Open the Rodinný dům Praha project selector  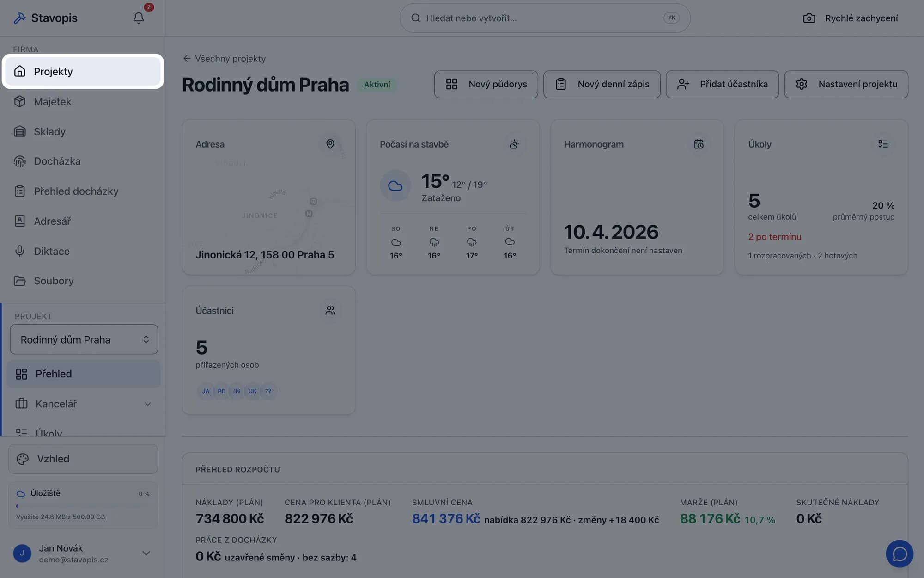click(84, 339)
